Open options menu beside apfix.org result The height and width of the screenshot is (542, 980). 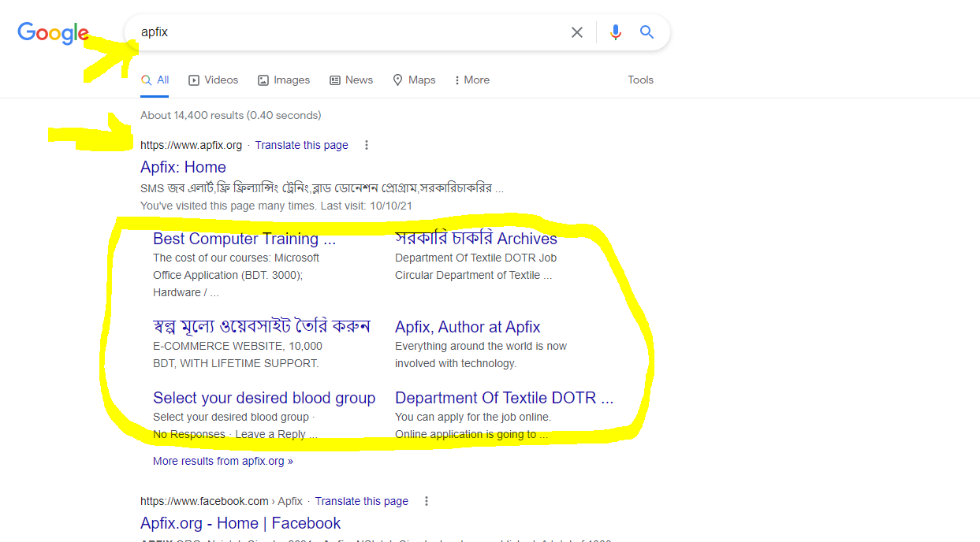[367, 145]
